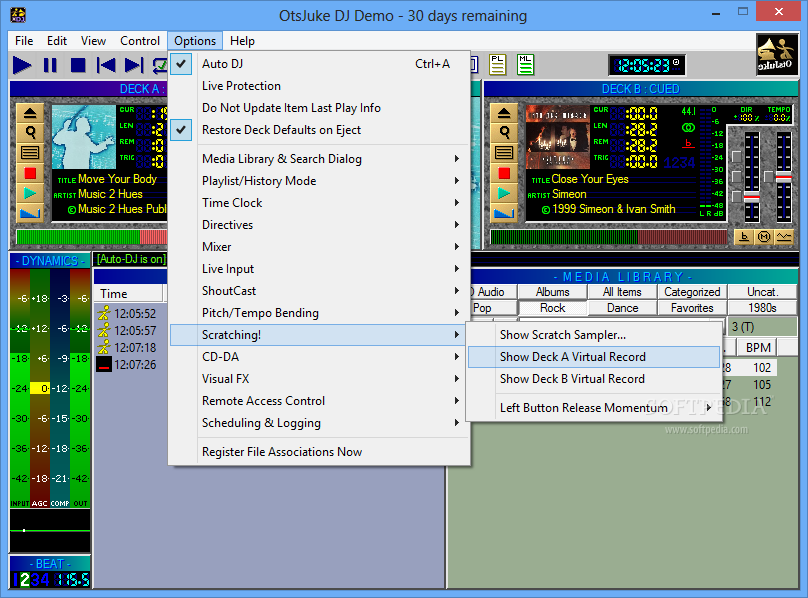Expand Playlist/History Mode submenu
The width and height of the screenshot is (808, 598).
(319, 181)
